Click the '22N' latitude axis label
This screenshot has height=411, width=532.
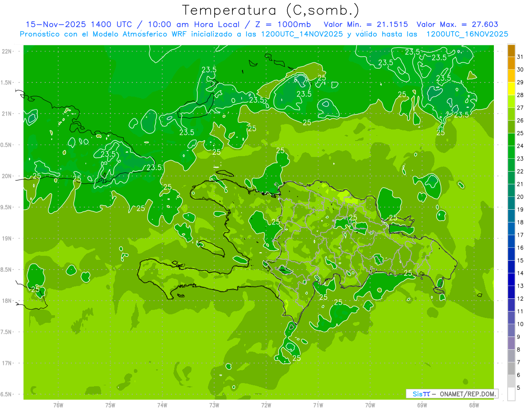[x=7, y=51]
